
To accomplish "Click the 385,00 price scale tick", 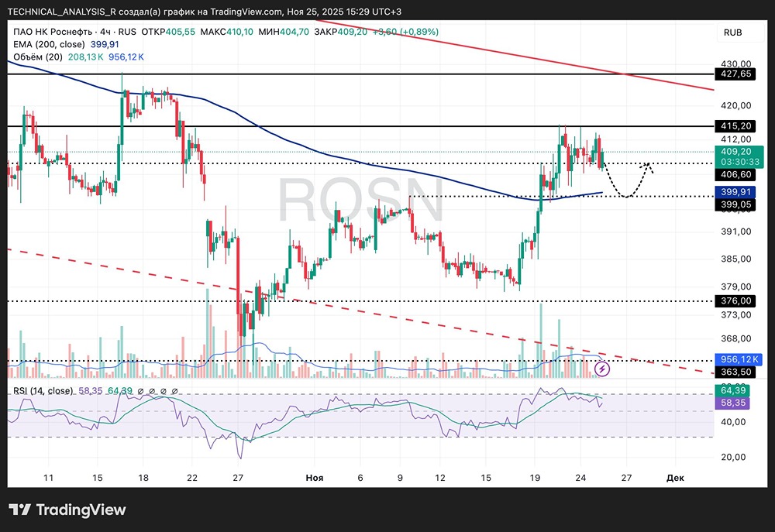I will [x=736, y=259].
